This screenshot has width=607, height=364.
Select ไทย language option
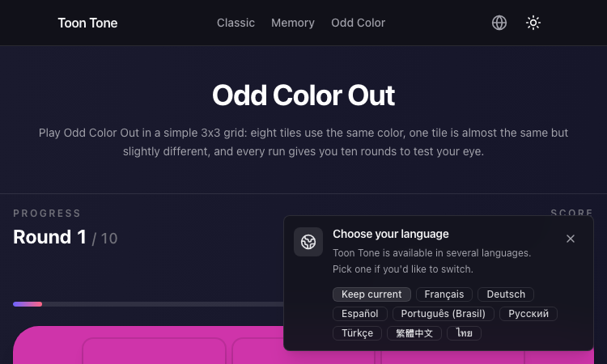[x=464, y=333]
